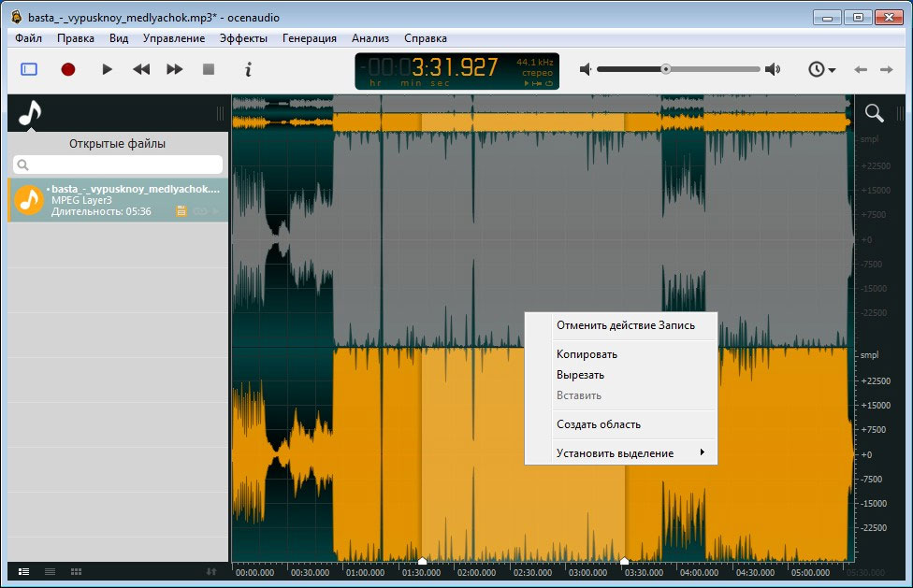
Task: Mute audio using the left speaker icon
Action: click(x=586, y=69)
